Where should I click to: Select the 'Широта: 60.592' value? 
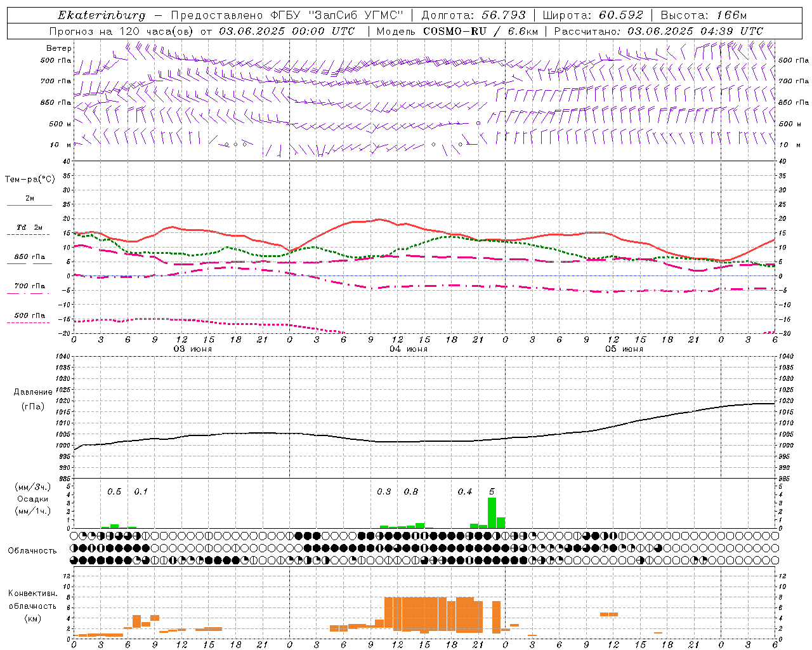point(593,15)
